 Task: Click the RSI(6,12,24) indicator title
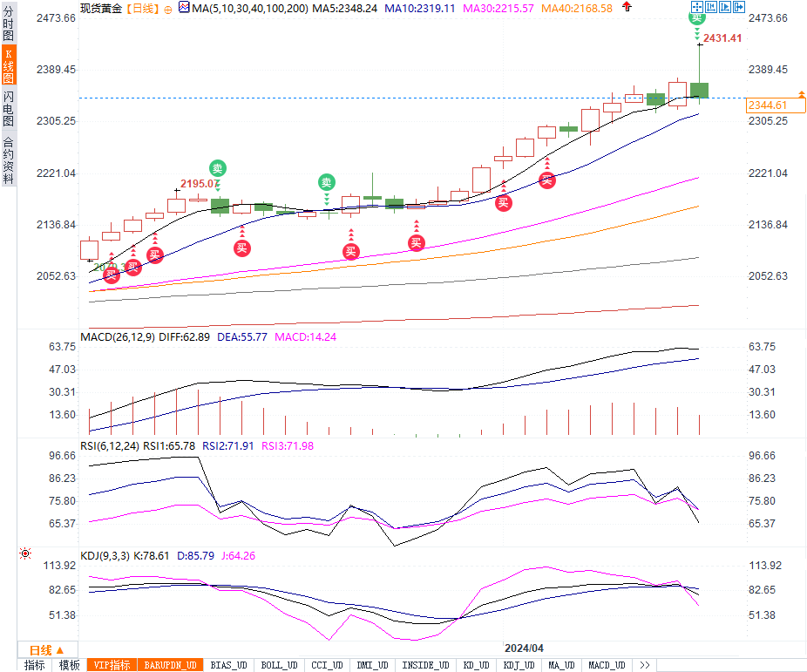coord(110,446)
